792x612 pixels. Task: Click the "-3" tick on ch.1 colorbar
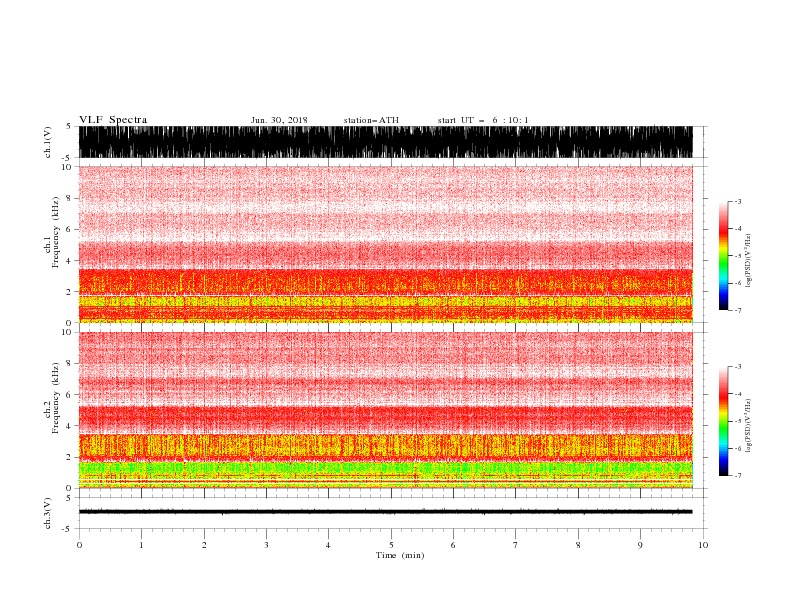738,202
